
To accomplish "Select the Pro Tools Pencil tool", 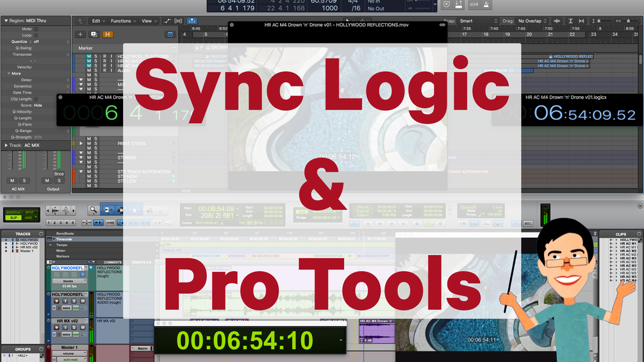I will 162,210.
